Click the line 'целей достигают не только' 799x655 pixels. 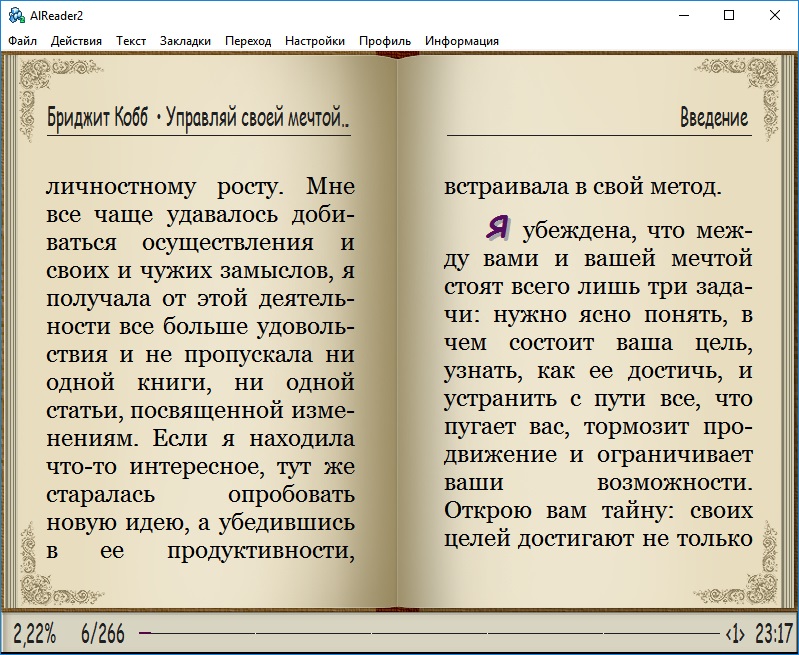coord(598,538)
